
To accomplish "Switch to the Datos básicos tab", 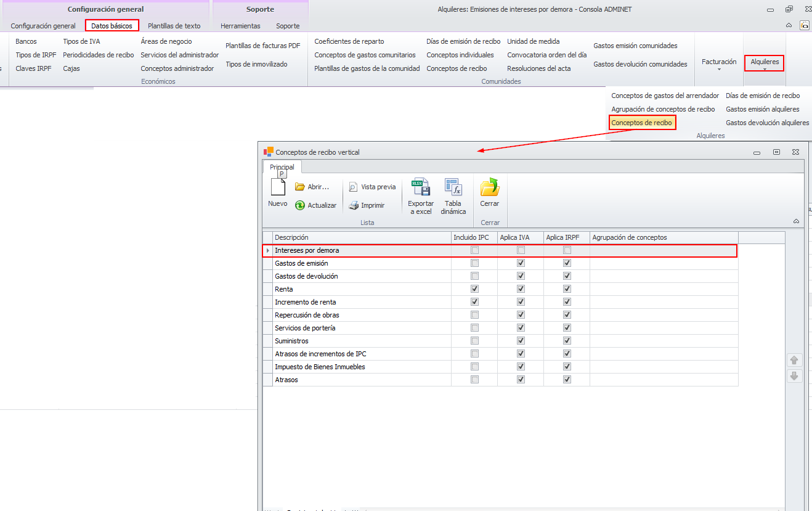I will click(112, 26).
